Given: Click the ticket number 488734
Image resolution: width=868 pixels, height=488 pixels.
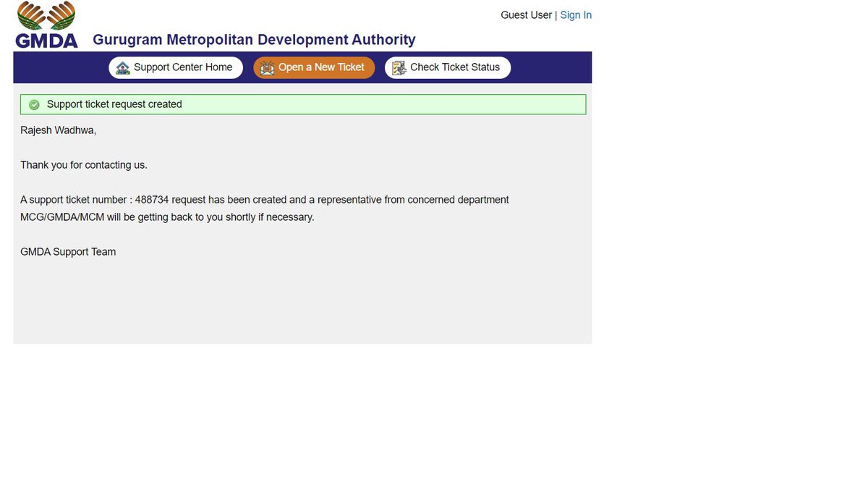Looking at the screenshot, I should (x=152, y=200).
